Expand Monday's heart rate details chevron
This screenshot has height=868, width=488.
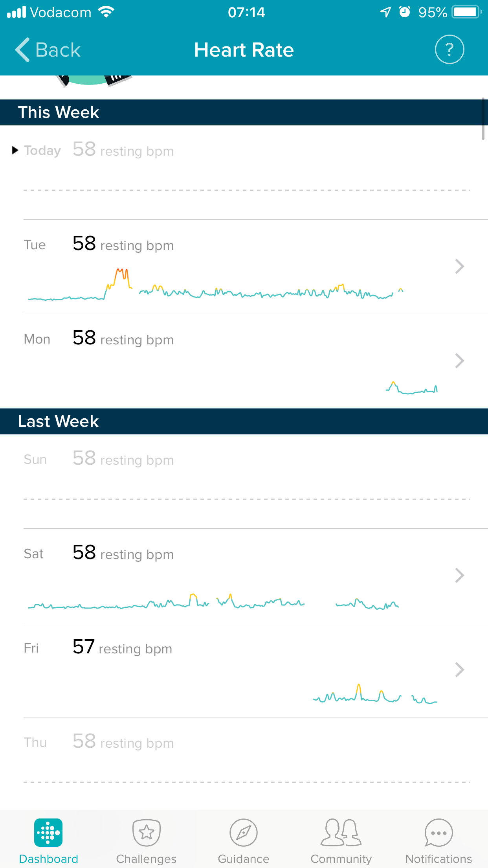click(459, 360)
